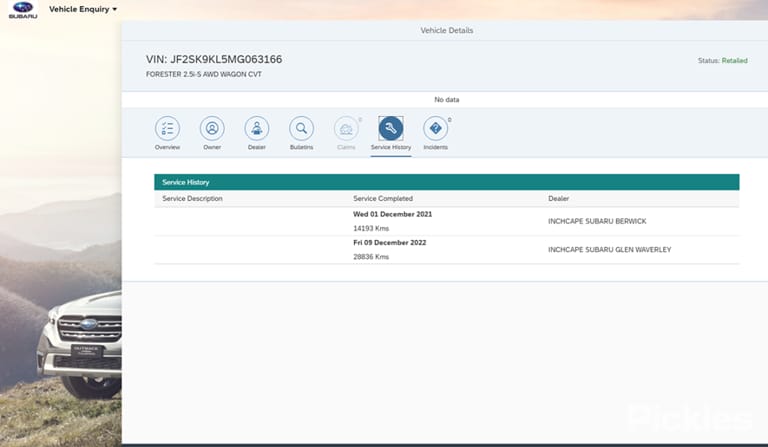The width and height of the screenshot is (768, 447).
Task: Click INCHCAPE SUBARU GLEN WAVERLEY dealer cell
Action: tap(609, 250)
